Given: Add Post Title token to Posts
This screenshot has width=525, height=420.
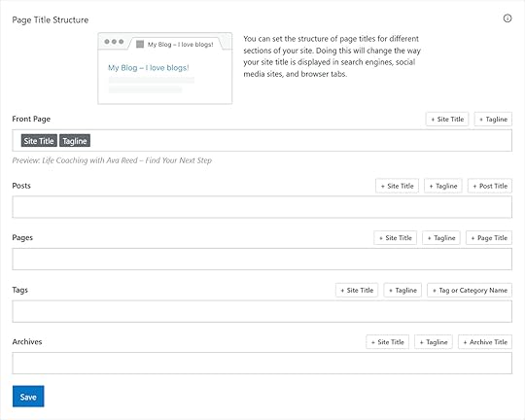Looking at the screenshot, I should 490,186.
